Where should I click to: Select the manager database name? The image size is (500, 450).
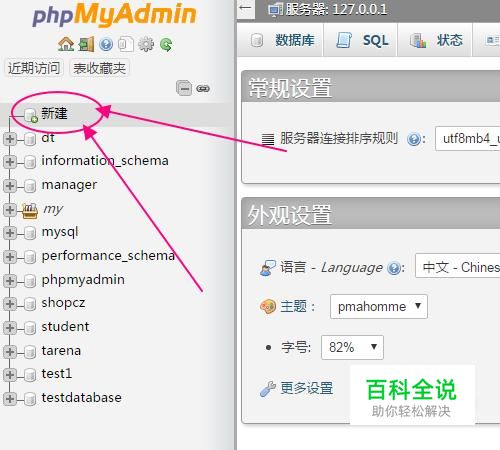coord(69,185)
